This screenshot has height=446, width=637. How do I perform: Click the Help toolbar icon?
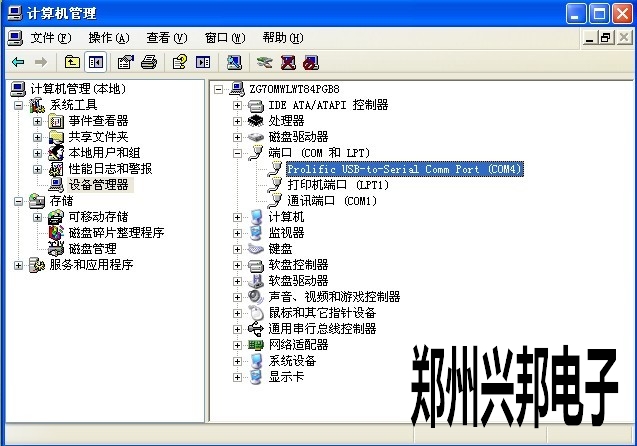[x=180, y=62]
